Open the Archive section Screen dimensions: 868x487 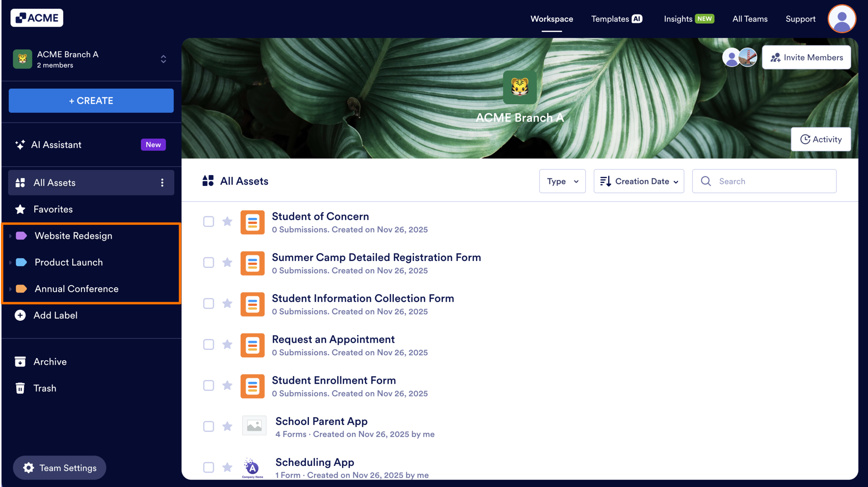coord(50,361)
